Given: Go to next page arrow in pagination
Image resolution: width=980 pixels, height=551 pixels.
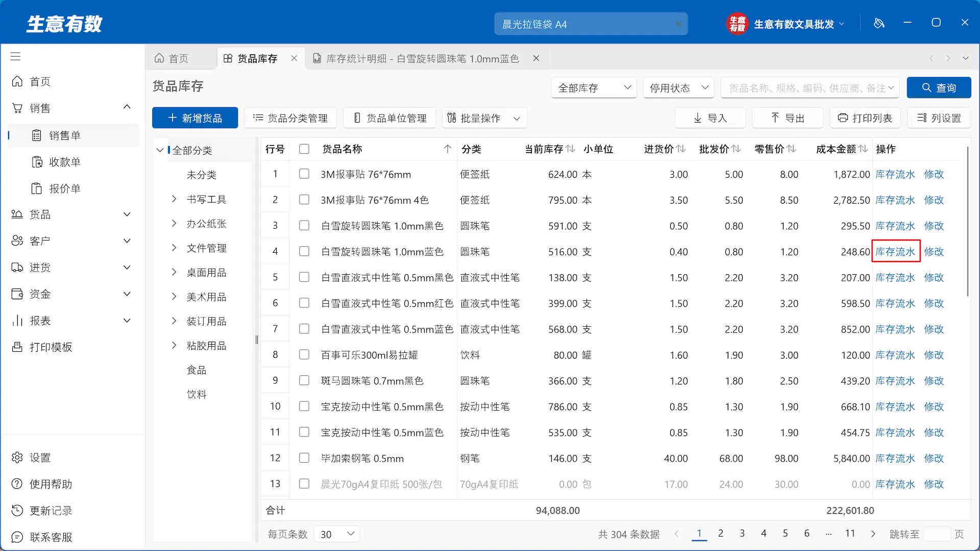Looking at the screenshot, I should tap(873, 534).
